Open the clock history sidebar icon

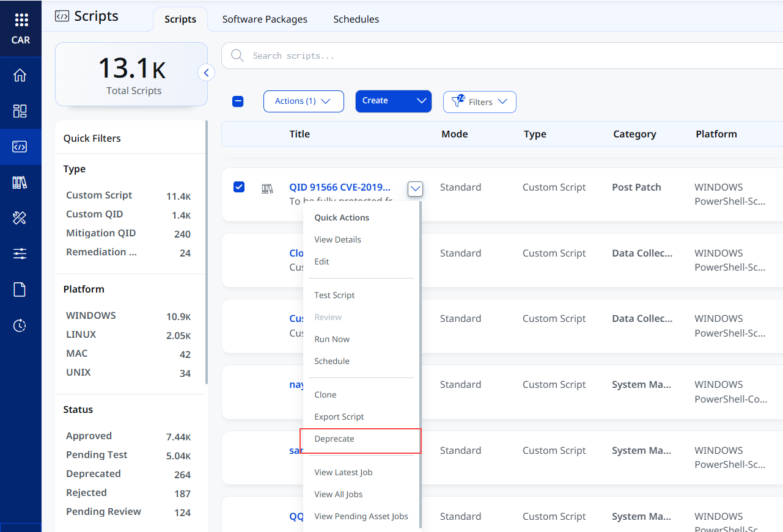[x=20, y=325]
